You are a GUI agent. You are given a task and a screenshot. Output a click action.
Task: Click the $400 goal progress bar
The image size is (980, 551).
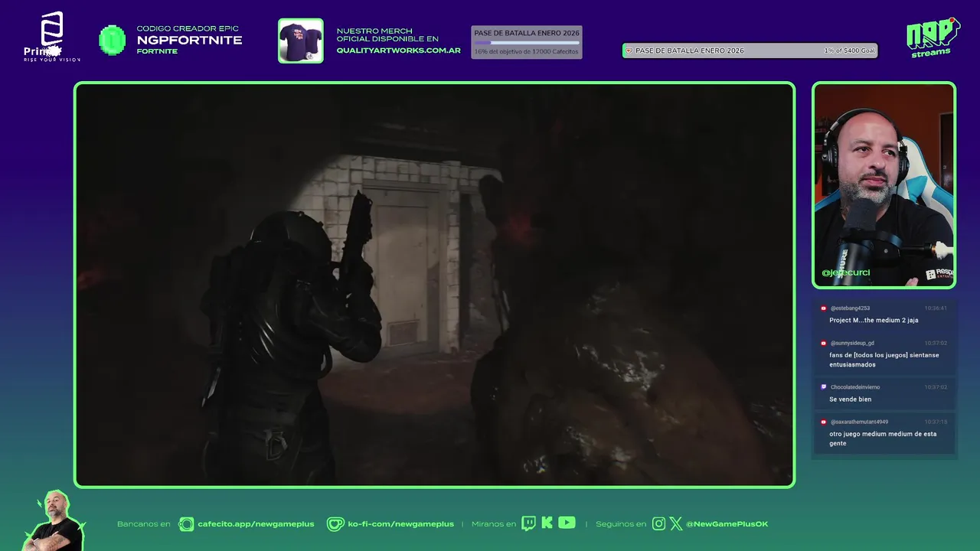point(750,51)
